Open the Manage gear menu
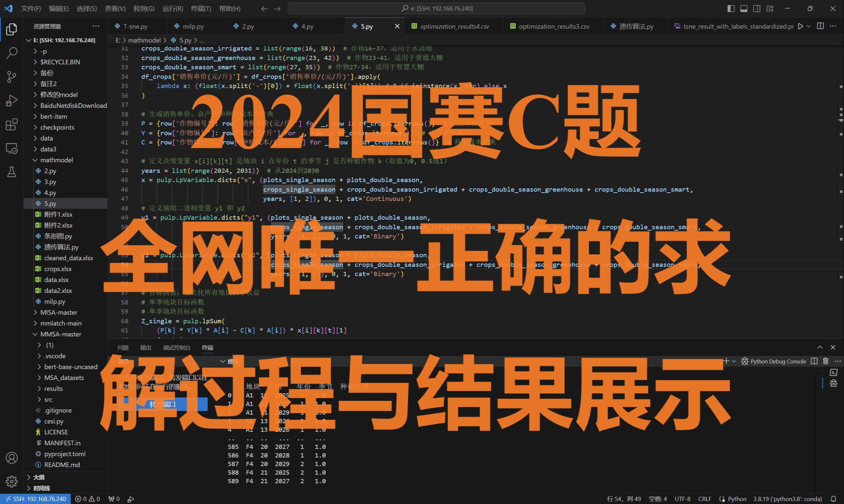 12,481
